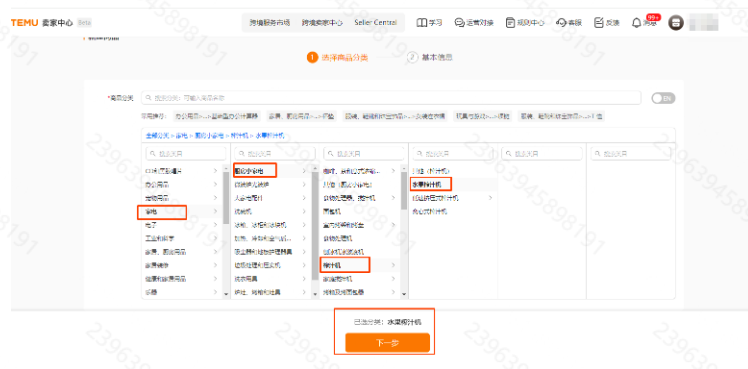
Task: Select 离心式榨汁机 category row
Action: tap(453, 211)
